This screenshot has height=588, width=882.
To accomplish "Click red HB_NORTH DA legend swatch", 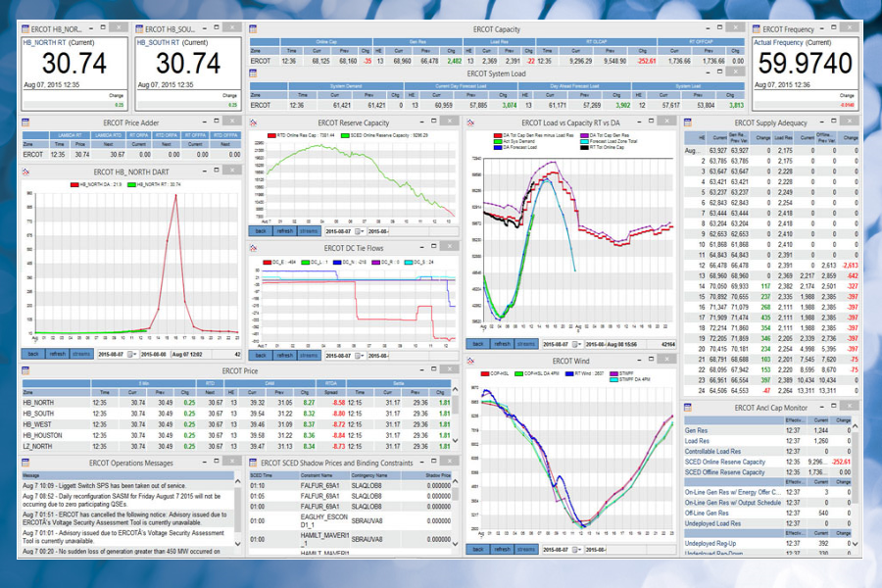I will pyautogui.click(x=74, y=184).
